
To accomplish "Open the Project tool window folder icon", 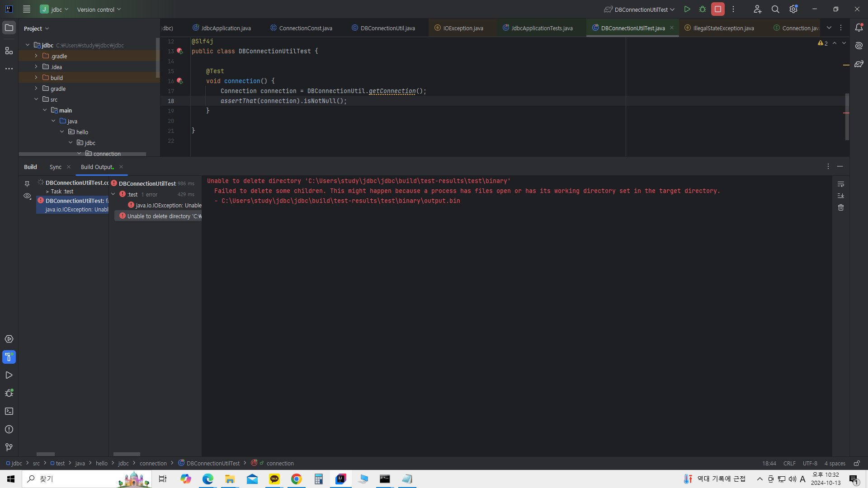I will click(x=9, y=28).
